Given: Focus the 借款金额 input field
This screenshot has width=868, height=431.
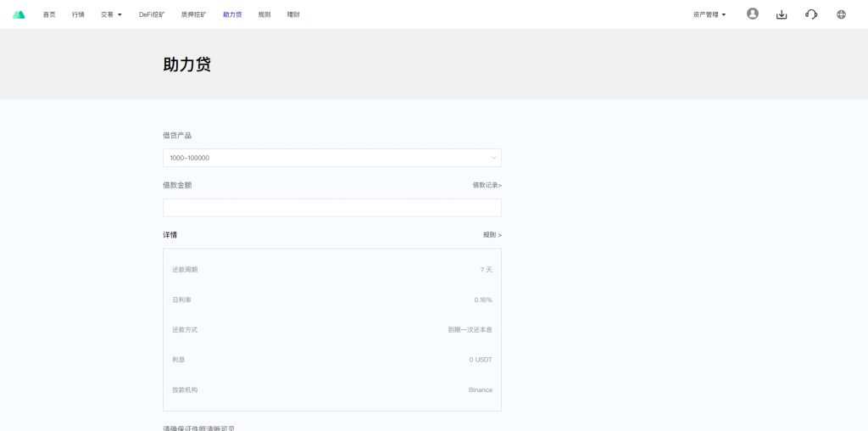Looking at the screenshot, I should tap(331, 208).
